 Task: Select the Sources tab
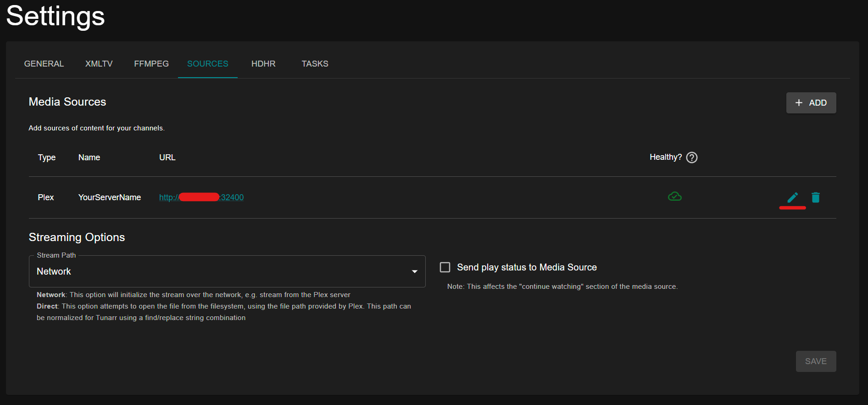click(x=208, y=64)
